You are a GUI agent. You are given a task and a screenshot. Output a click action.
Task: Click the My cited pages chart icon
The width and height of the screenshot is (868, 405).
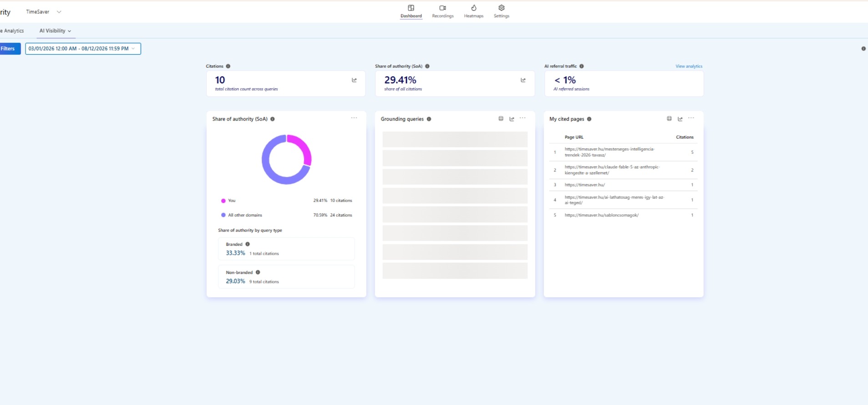click(680, 119)
